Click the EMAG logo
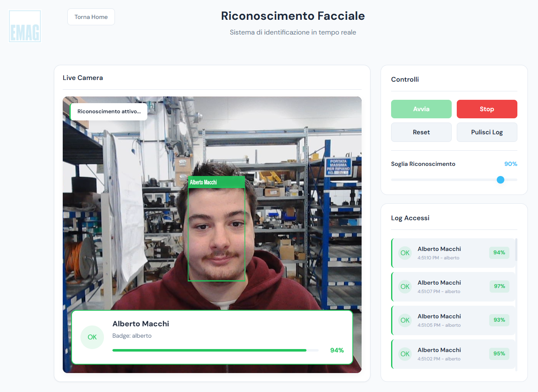Screen dimensions: 538x392 pos(25,27)
